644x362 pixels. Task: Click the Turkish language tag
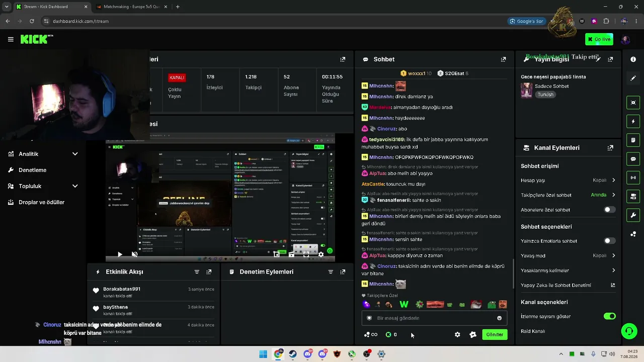click(x=545, y=95)
